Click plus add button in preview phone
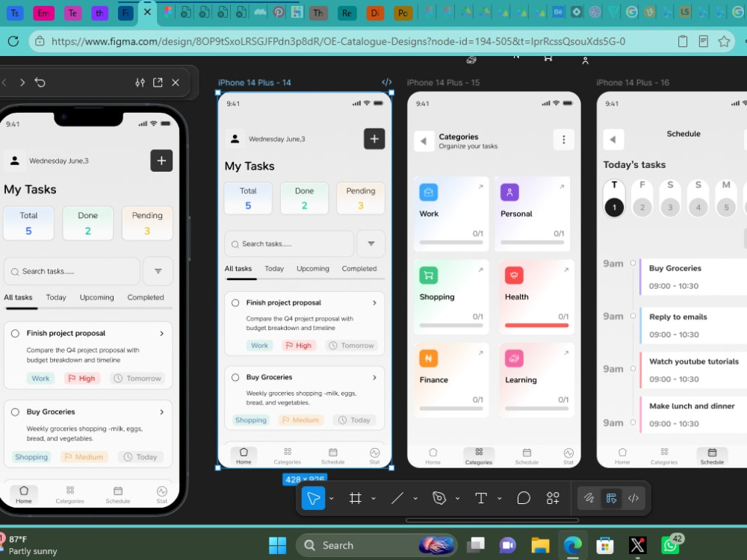Image resolution: width=747 pixels, height=560 pixels. (x=161, y=161)
